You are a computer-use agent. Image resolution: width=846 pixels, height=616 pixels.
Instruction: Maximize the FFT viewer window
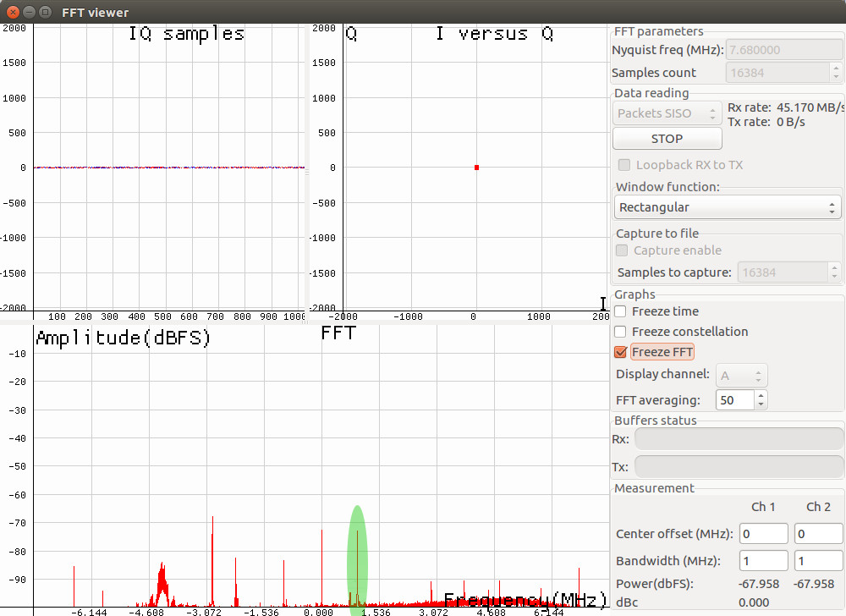click(x=46, y=12)
